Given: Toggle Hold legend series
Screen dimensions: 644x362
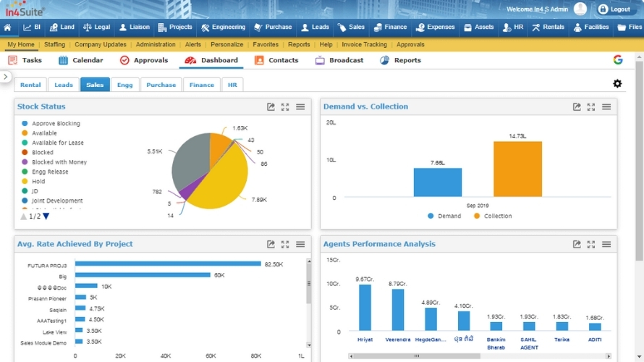Looking at the screenshot, I should (33, 181).
